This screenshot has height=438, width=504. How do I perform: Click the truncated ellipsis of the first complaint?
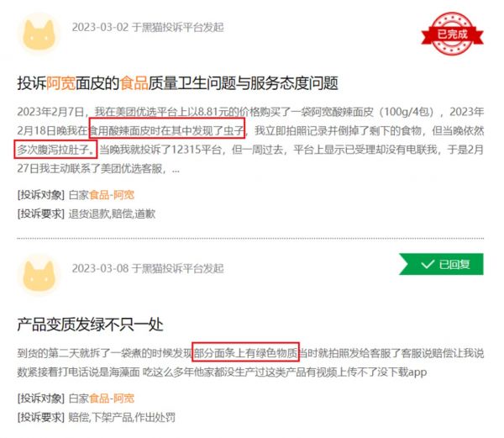pos(176,170)
